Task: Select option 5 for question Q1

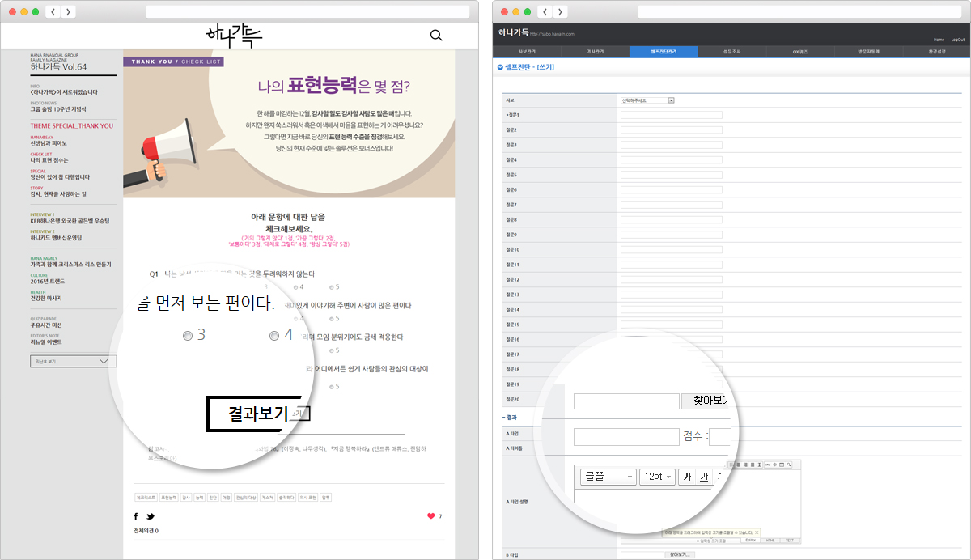Action: coord(333,286)
